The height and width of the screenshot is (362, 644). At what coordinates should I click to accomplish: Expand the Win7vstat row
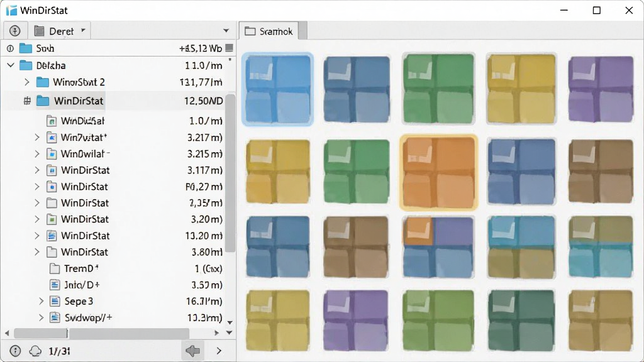tap(37, 138)
